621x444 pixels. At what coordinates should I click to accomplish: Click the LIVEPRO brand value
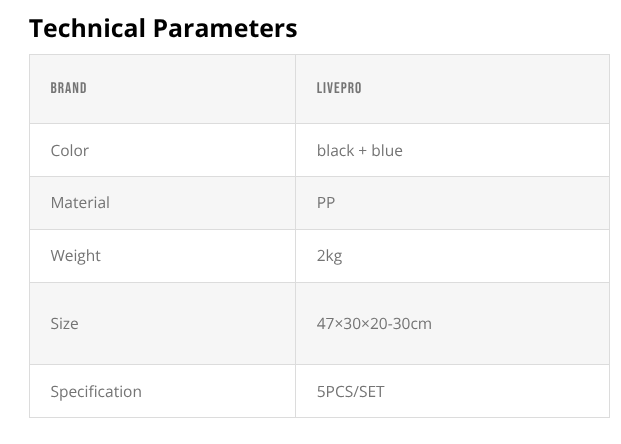click(x=339, y=88)
